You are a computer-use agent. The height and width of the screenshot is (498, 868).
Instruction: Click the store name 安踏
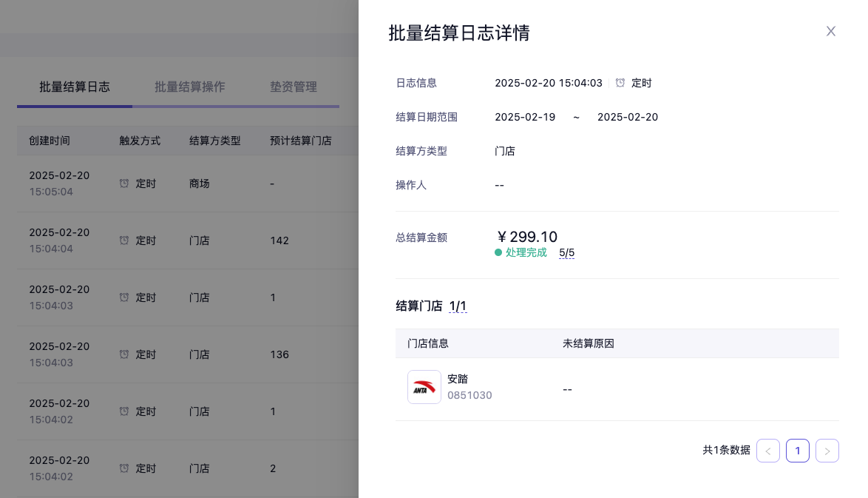(x=458, y=379)
